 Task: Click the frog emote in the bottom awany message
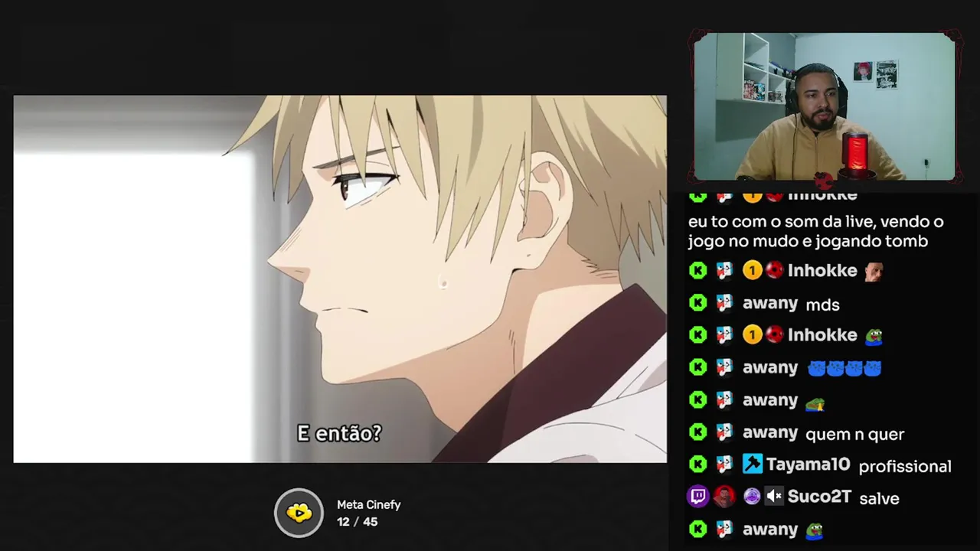click(x=815, y=530)
